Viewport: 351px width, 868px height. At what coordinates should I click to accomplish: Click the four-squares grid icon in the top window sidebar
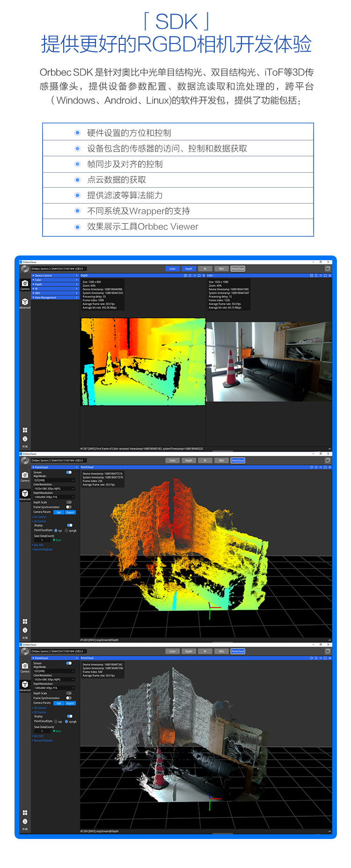point(25,430)
